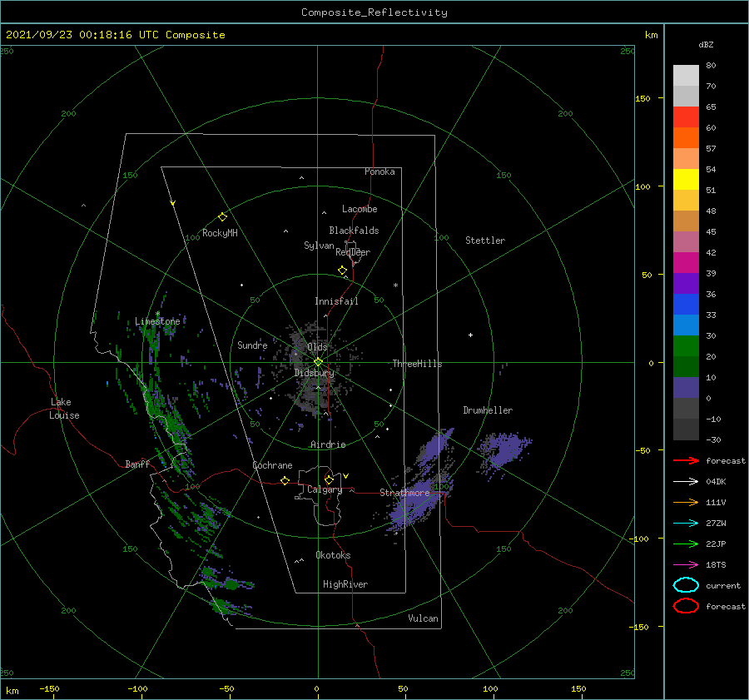
Task: Click the Okotoks town label
Action: 334,555
